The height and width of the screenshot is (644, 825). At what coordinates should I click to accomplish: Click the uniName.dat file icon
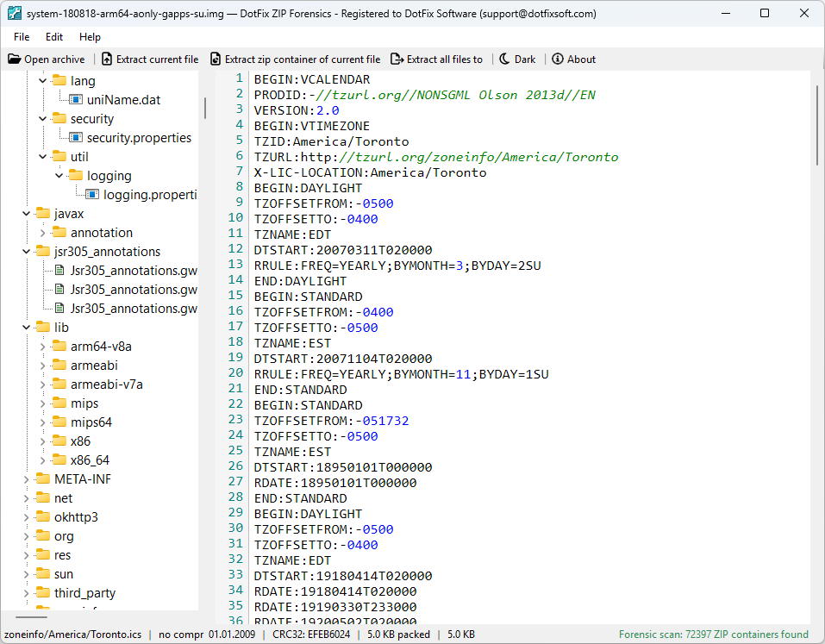pyautogui.click(x=76, y=99)
